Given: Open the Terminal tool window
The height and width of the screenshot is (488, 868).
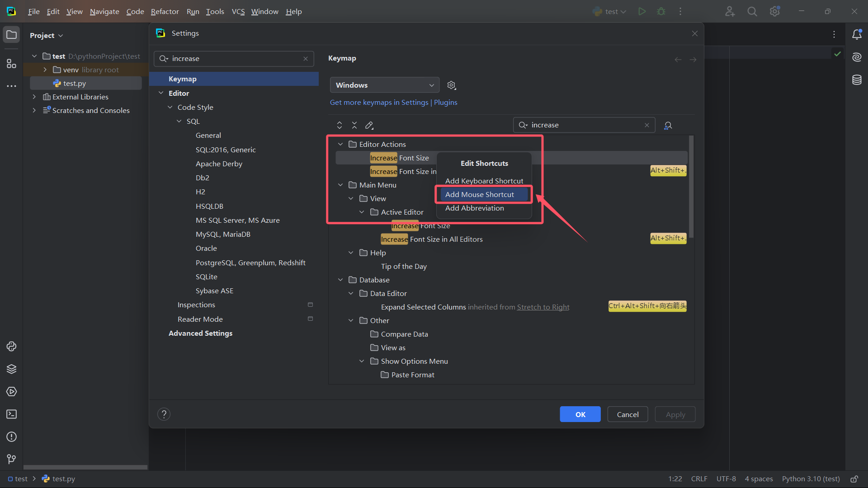Looking at the screenshot, I should (x=11, y=414).
